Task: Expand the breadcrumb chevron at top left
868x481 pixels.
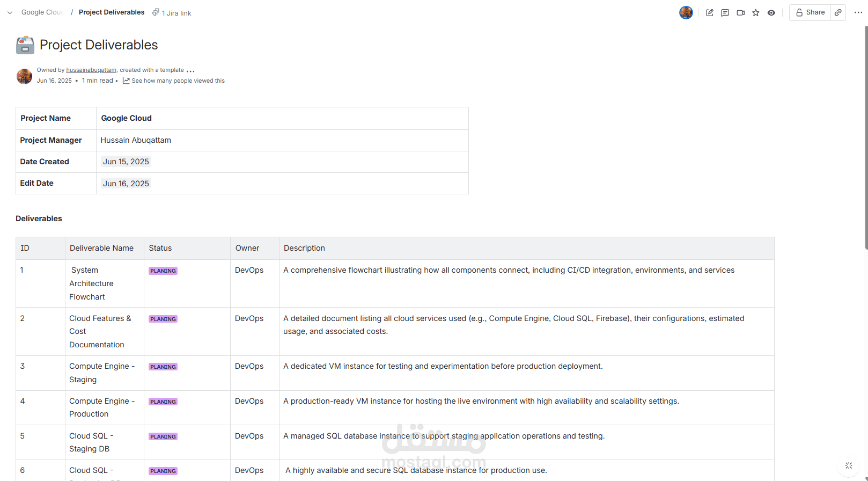Action: [x=10, y=12]
